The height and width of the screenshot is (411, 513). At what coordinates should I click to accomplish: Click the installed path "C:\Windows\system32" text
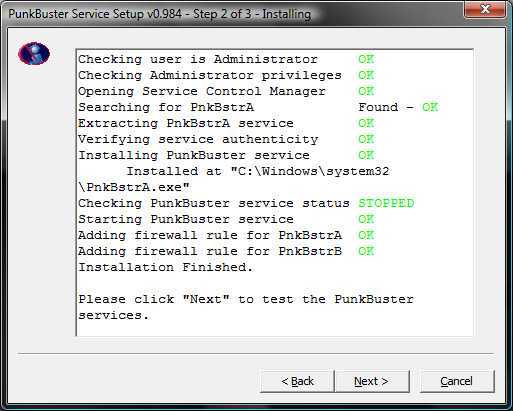(310, 171)
